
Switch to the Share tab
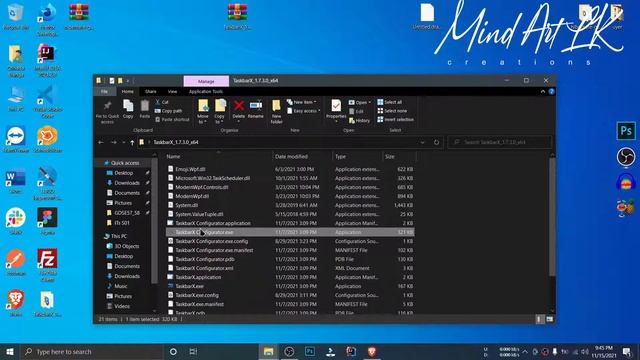[151, 91]
